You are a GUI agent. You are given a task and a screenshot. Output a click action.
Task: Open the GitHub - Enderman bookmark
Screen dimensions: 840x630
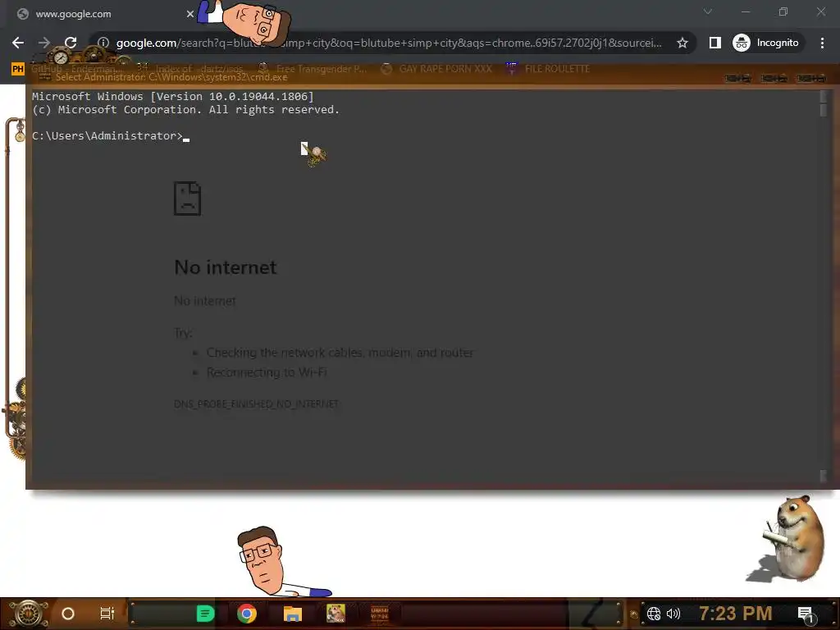[76, 69]
